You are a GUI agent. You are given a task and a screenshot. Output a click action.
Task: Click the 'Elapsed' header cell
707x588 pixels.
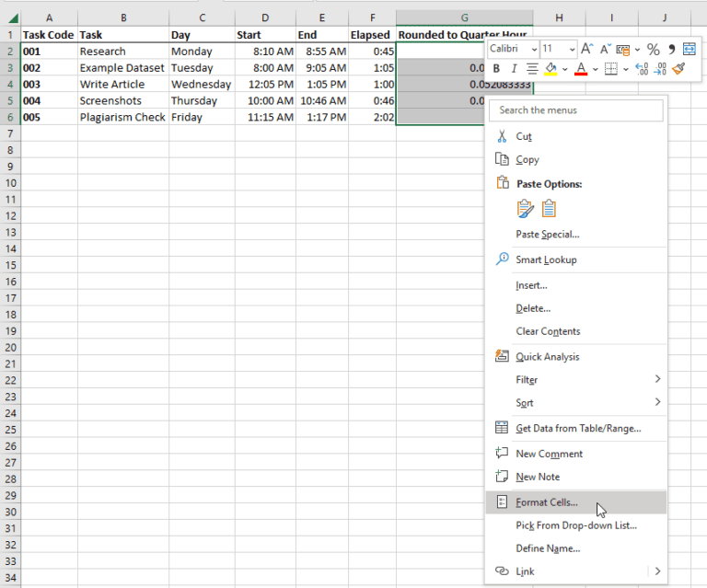(x=372, y=35)
